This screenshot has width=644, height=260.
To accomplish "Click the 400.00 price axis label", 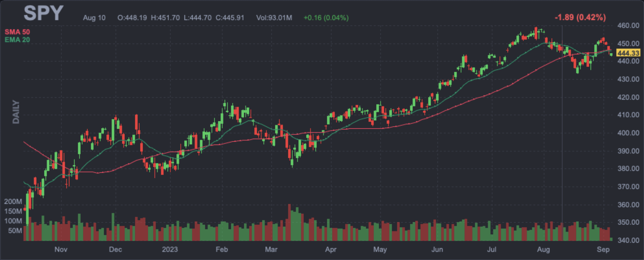I will [628, 133].
